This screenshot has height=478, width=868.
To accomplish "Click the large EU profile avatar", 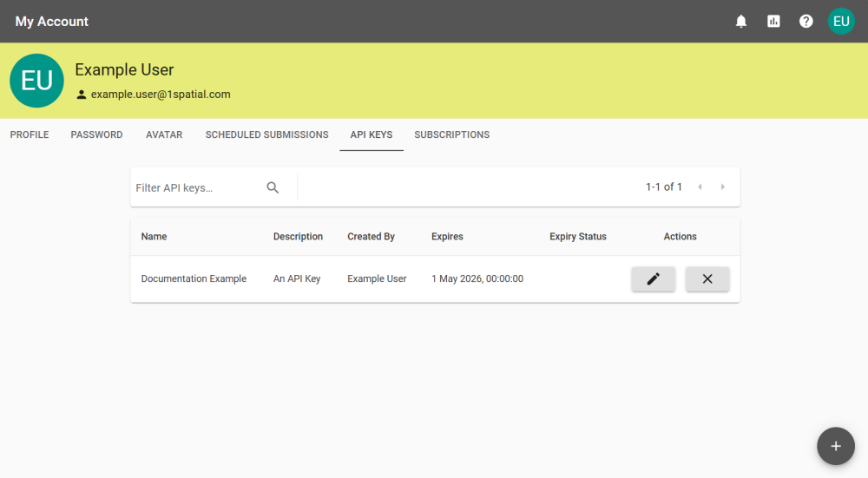I will tap(36, 81).
